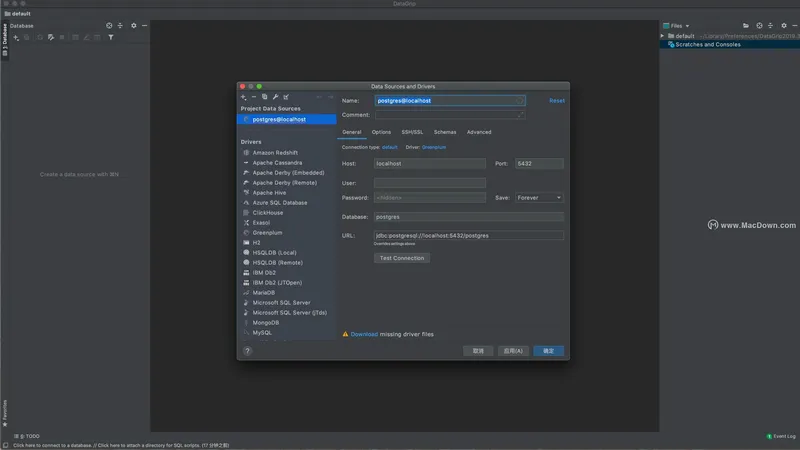This screenshot has width=800, height=450.
Task: Collapse all in the Files panel header
Action: (770, 26)
